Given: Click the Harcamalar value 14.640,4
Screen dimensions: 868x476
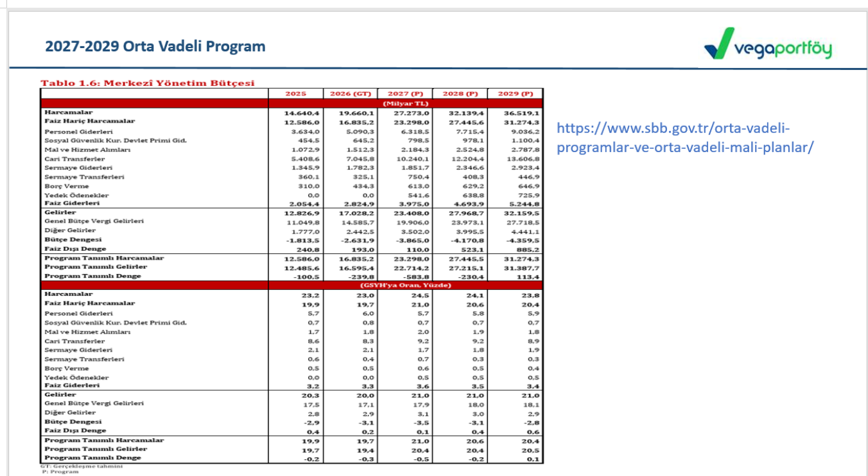Looking at the screenshot, I should [x=302, y=113].
